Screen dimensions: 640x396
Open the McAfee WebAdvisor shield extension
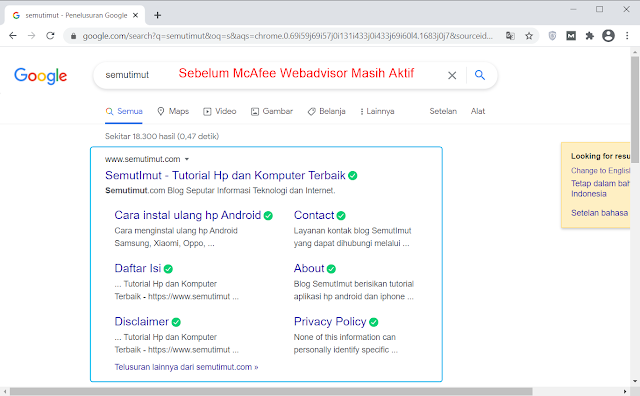click(x=552, y=36)
